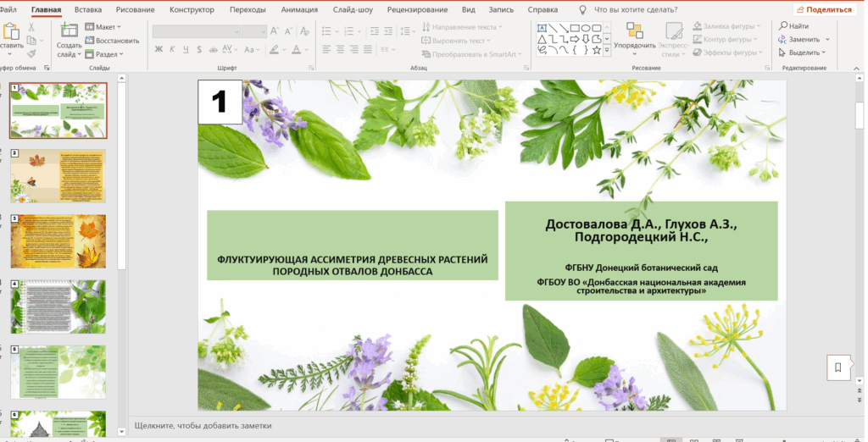868x442 pixels.
Task: Expand the shapes gallery more button
Action: point(607,50)
